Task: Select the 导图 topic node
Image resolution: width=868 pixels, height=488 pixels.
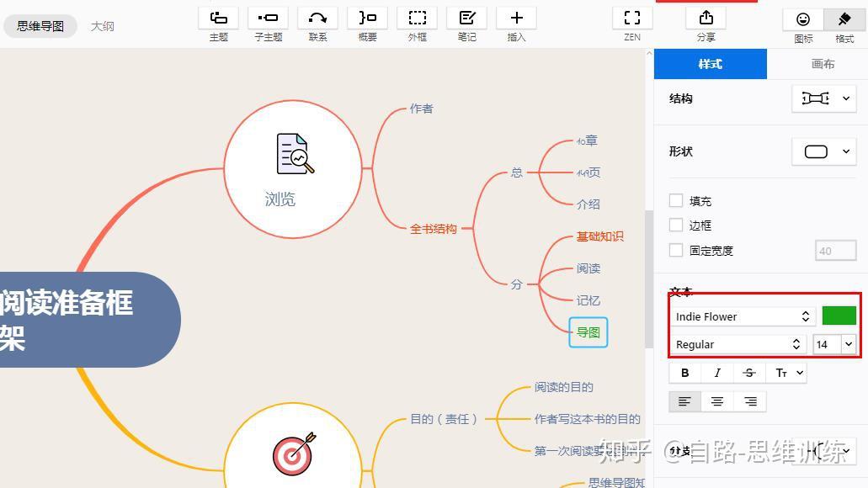Action: coord(588,332)
